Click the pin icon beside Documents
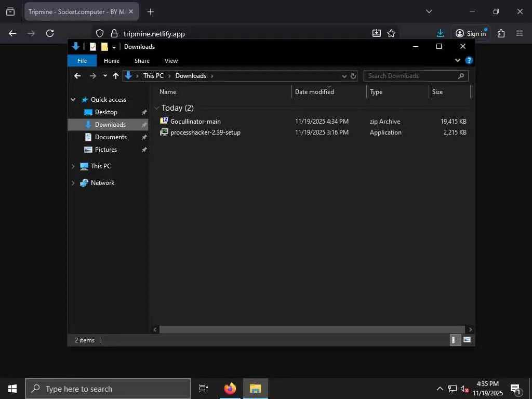Image resolution: width=532 pixels, height=399 pixels. (x=144, y=137)
